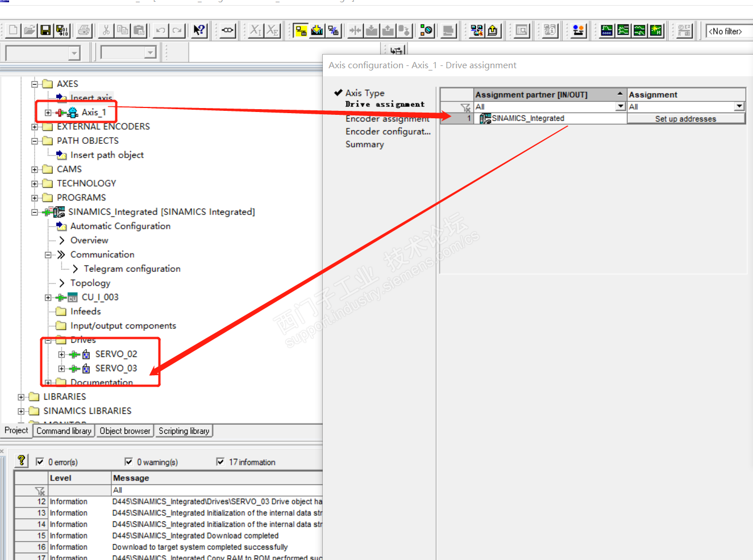Expand the Axis_1 node
Viewport: 753px width, 560px height.
(48, 113)
